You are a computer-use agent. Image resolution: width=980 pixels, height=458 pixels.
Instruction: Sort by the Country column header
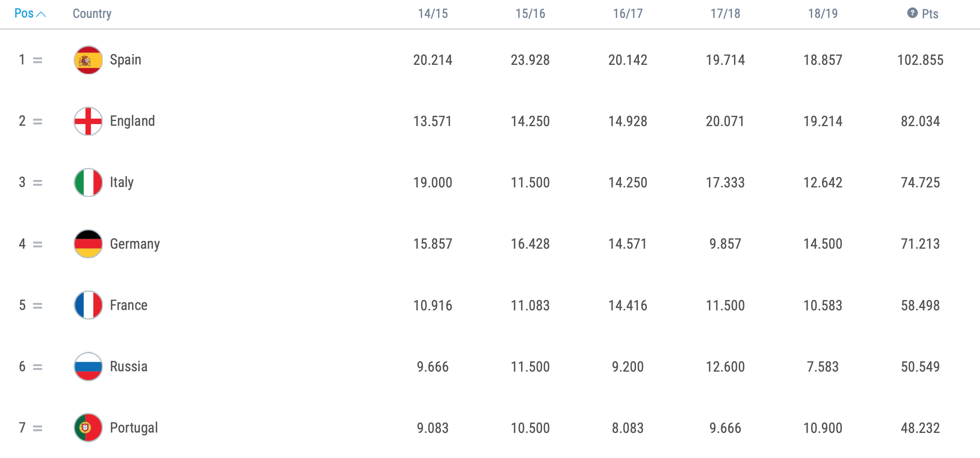coord(92,14)
